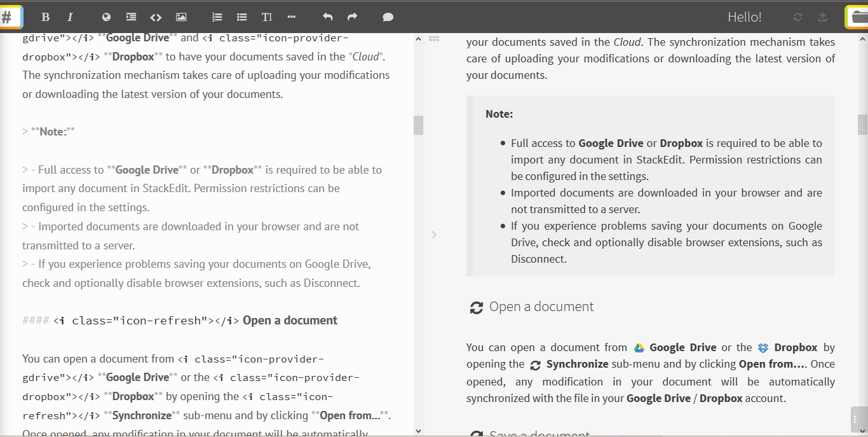The height and width of the screenshot is (437, 868).
Task: Click 'Open a document' preview heading
Action: point(541,307)
